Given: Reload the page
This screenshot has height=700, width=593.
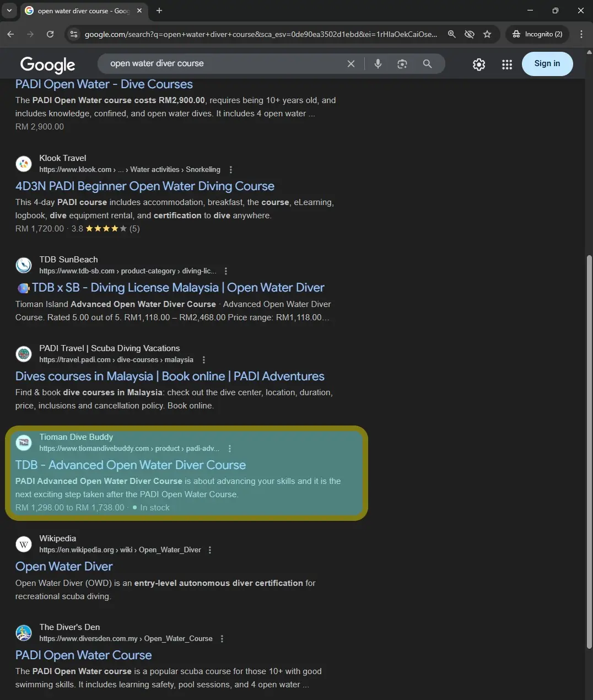Looking at the screenshot, I should coord(50,34).
